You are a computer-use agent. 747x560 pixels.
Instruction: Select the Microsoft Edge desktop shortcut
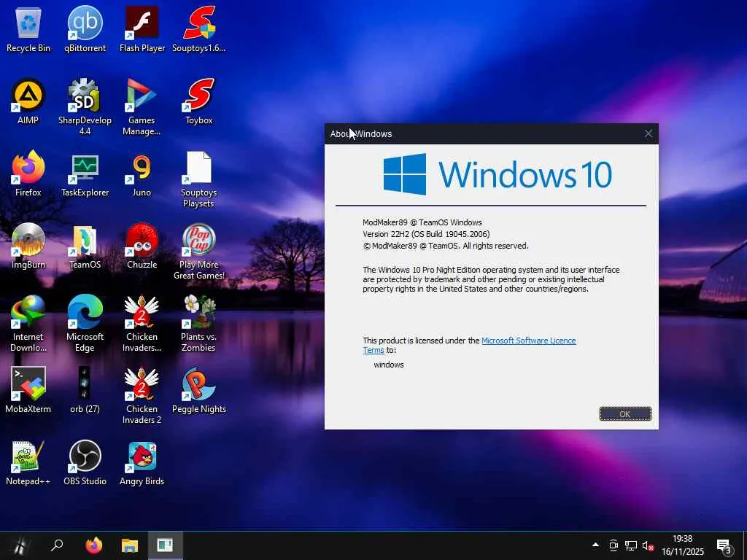(85, 323)
